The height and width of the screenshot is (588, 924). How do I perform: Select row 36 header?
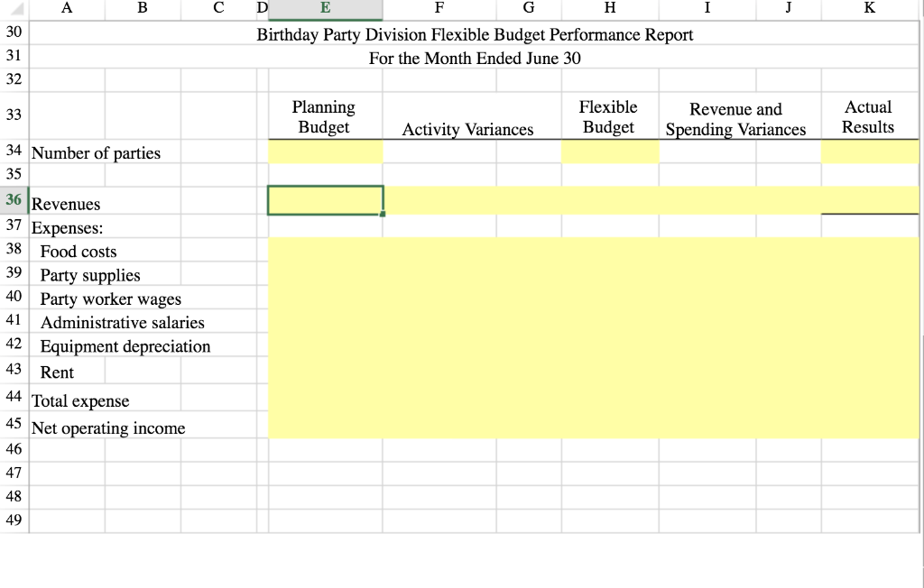pyautogui.click(x=14, y=200)
